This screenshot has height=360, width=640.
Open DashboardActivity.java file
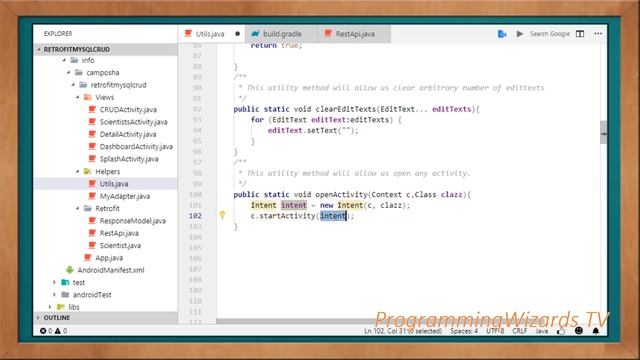(x=136, y=147)
